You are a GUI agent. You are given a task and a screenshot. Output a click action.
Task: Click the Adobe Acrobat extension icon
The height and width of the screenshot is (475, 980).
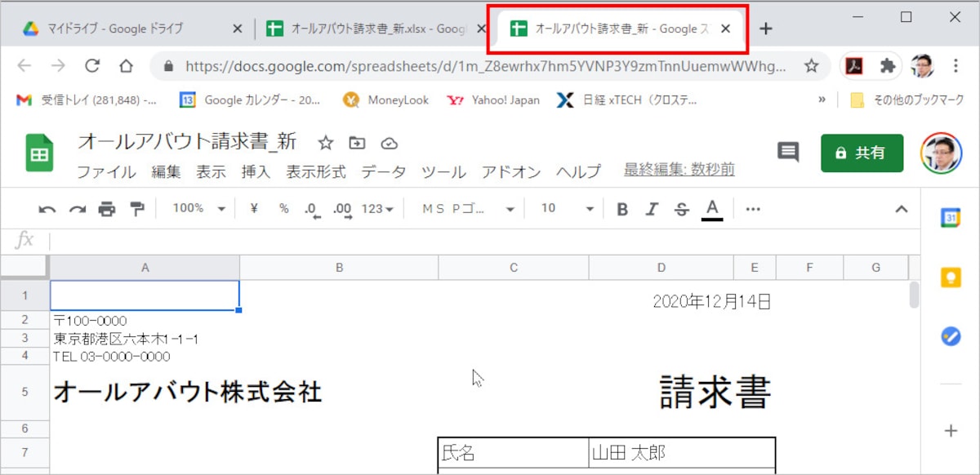(854, 66)
